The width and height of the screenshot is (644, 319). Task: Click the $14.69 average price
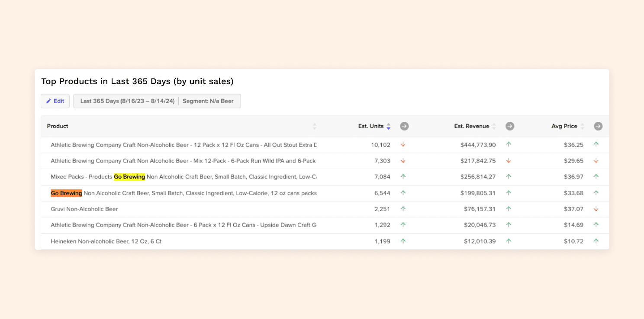pos(574,225)
